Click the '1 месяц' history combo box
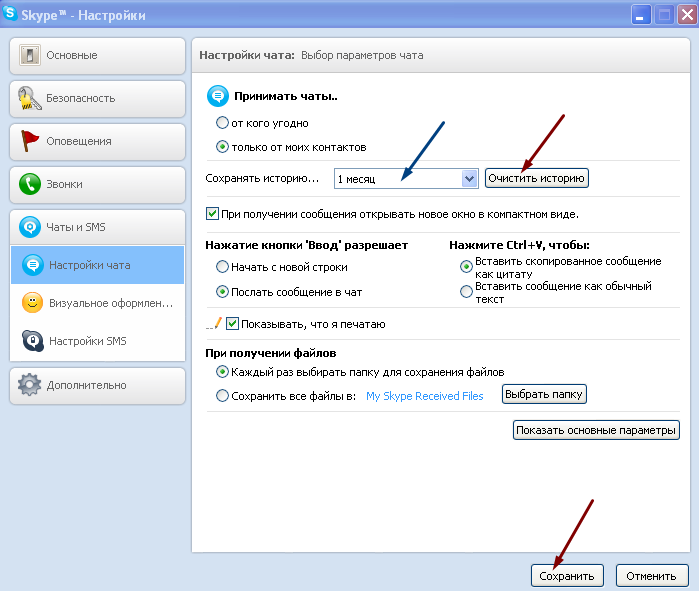699x591 pixels. pos(406,179)
